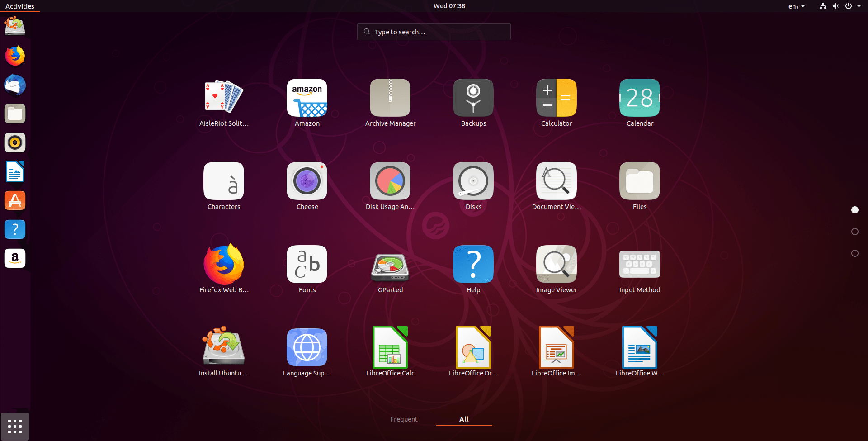
Task: Click the Type to search field
Action: coord(434,32)
